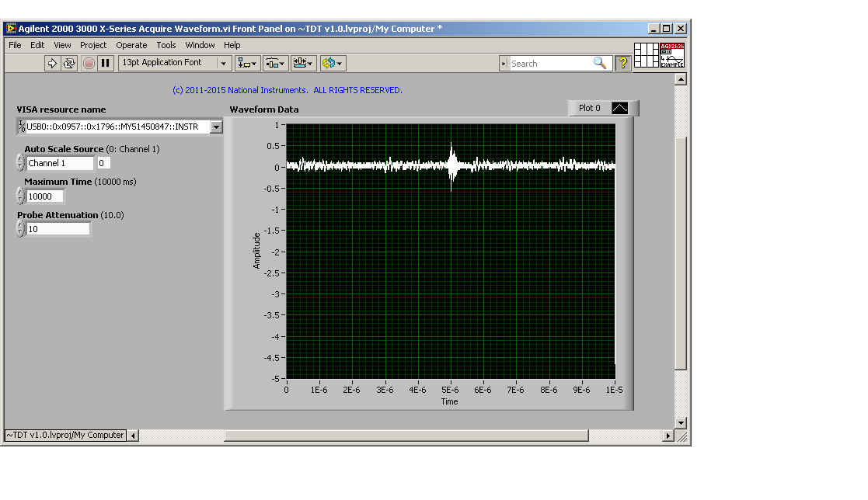The width and height of the screenshot is (868, 500).
Task: Click the Probe Attenuation increment/decrement stepper
Action: click(20, 228)
